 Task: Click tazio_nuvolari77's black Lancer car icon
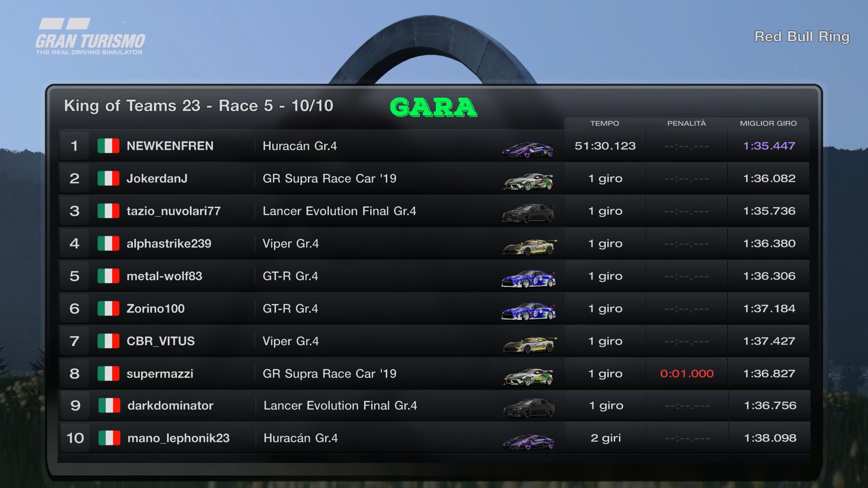coord(528,213)
